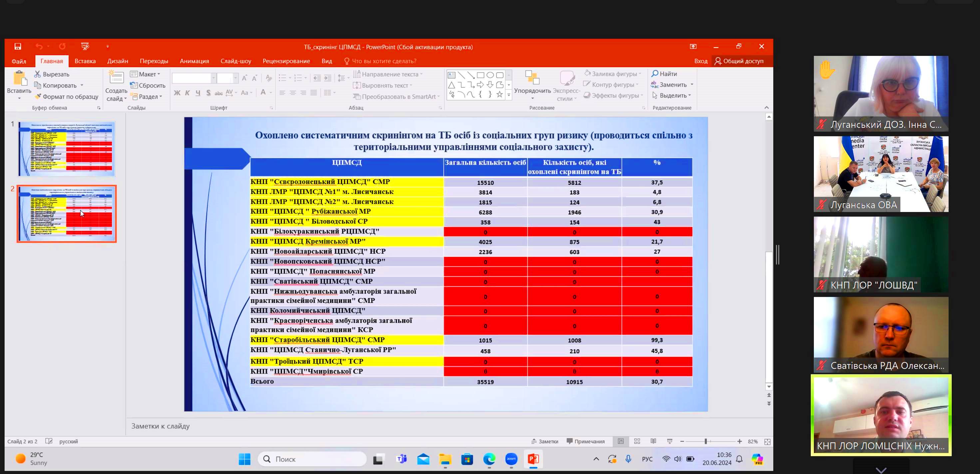Click the Undo arrow icon
The height and width of the screenshot is (474, 980).
click(x=39, y=46)
